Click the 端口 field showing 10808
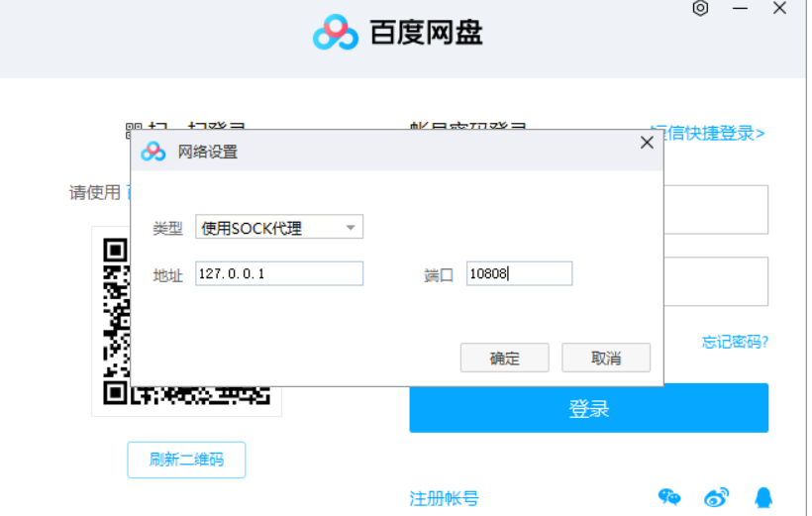The height and width of the screenshot is (516, 812). pyautogui.click(x=520, y=273)
